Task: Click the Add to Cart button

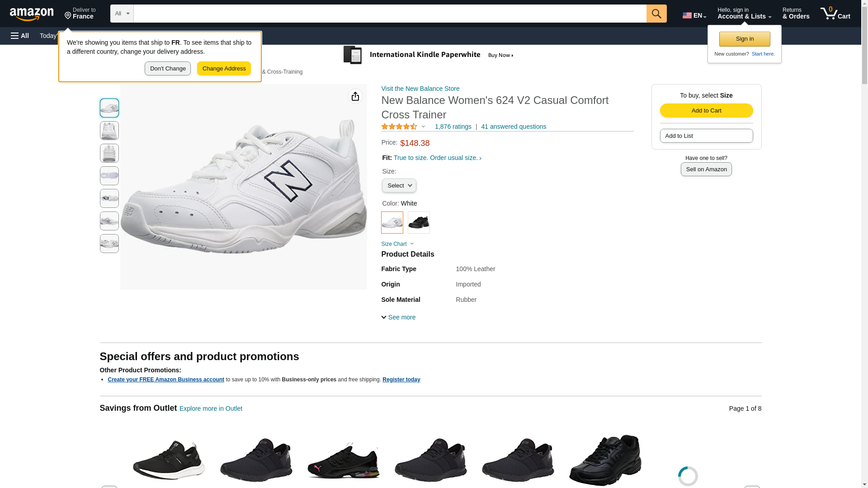Action: pos(706,111)
